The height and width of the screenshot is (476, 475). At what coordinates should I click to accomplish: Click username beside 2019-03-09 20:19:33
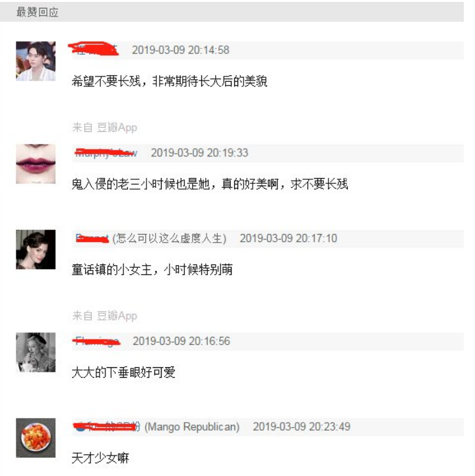pos(106,153)
